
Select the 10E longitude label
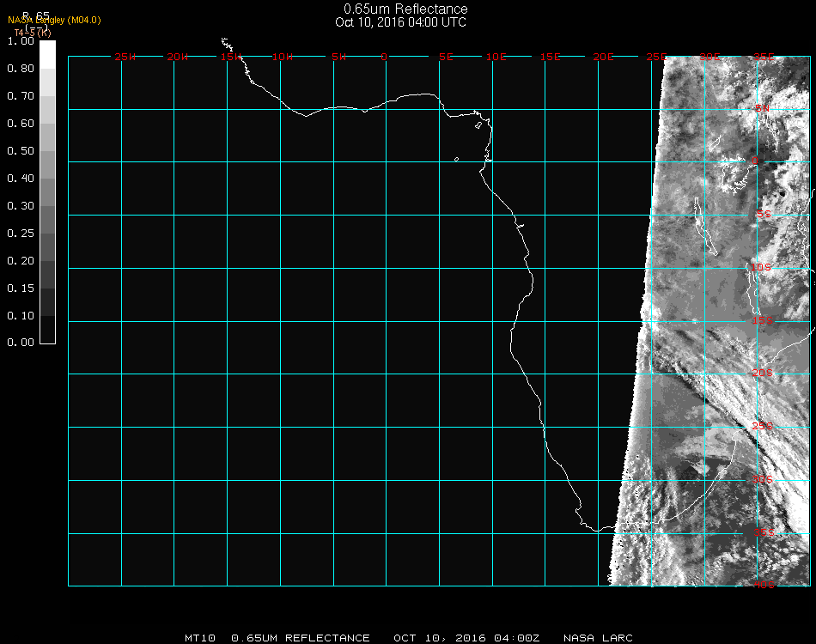(x=496, y=57)
